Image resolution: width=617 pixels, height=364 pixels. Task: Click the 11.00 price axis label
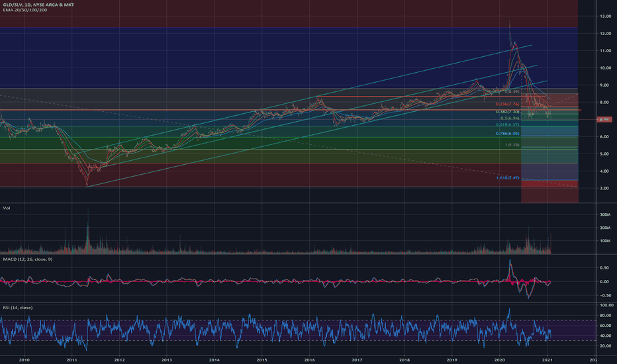click(605, 51)
